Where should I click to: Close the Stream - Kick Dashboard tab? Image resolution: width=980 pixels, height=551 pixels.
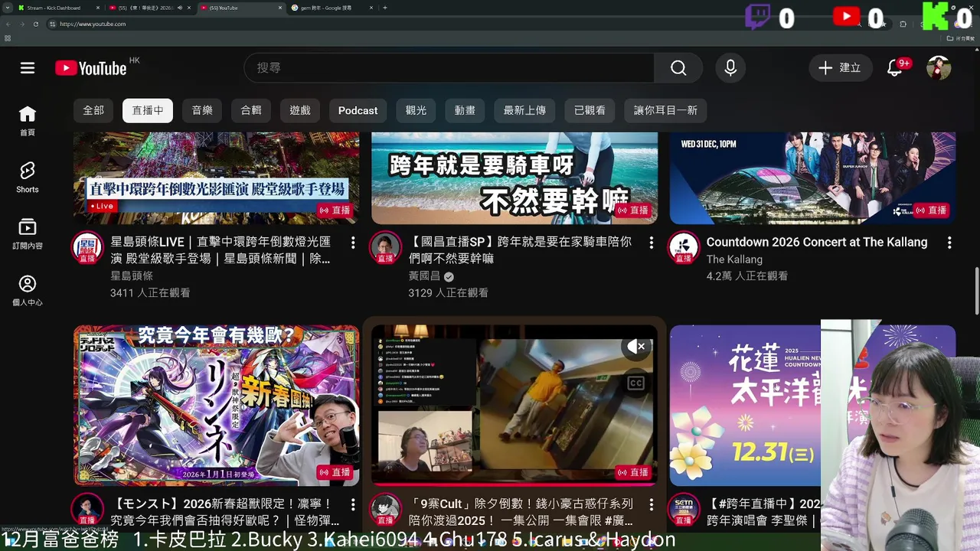click(x=97, y=8)
